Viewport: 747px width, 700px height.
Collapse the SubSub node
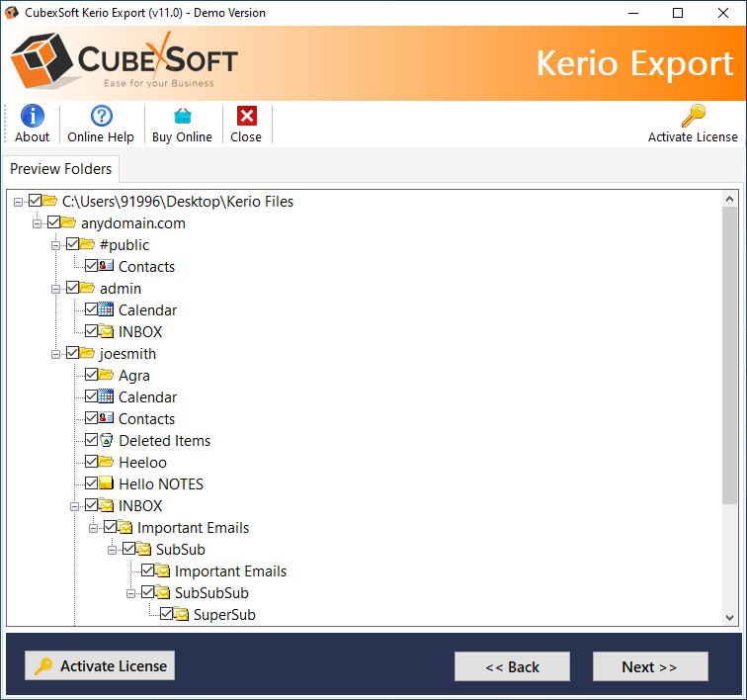[112, 551]
